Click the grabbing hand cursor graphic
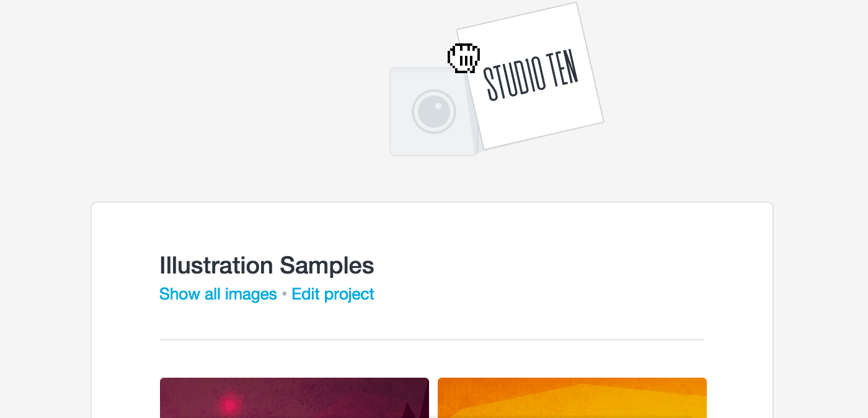This screenshot has width=868, height=418. [x=463, y=58]
